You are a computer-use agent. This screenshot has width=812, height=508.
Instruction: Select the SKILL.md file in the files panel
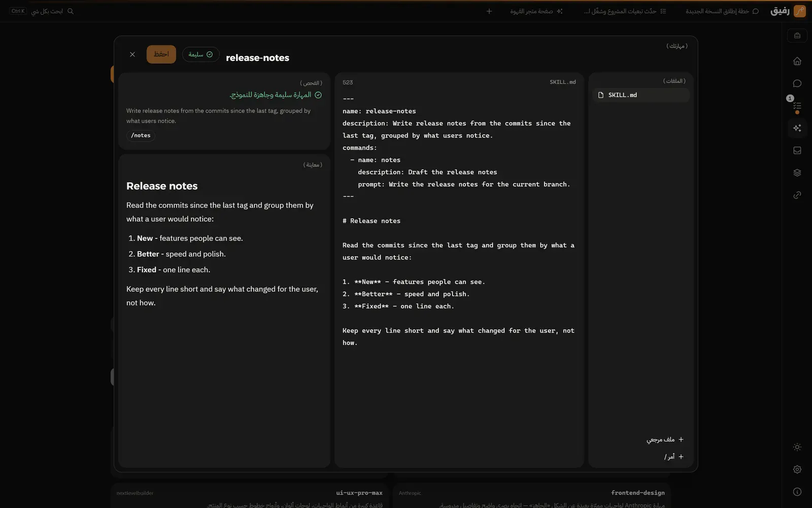[x=641, y=95]
